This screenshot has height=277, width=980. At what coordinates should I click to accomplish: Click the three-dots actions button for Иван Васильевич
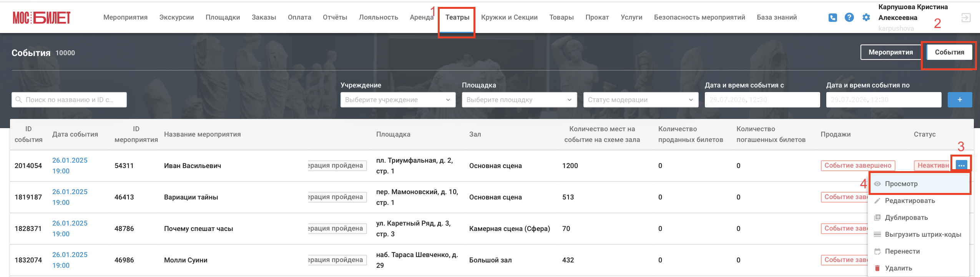[961, 165]
